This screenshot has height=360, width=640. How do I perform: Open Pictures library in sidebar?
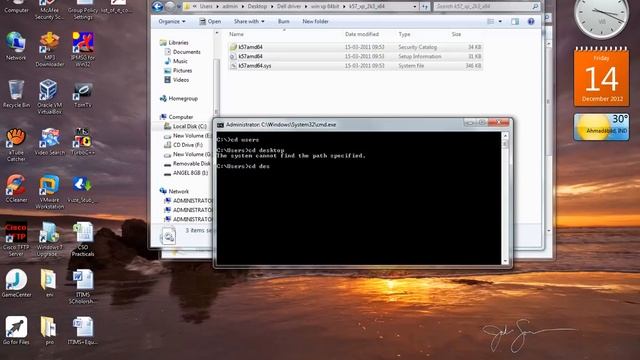click(182, 71)
